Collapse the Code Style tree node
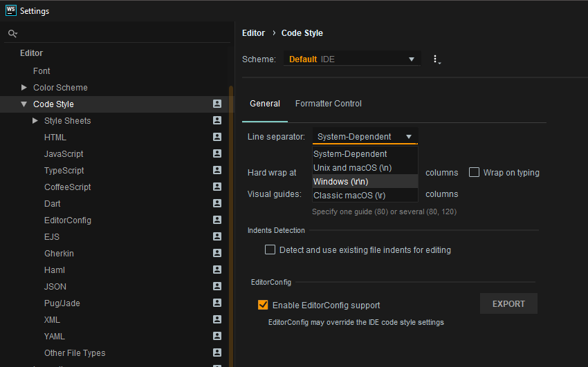The height and width of the screenshot is (367, 588). (x=24, y=104)
